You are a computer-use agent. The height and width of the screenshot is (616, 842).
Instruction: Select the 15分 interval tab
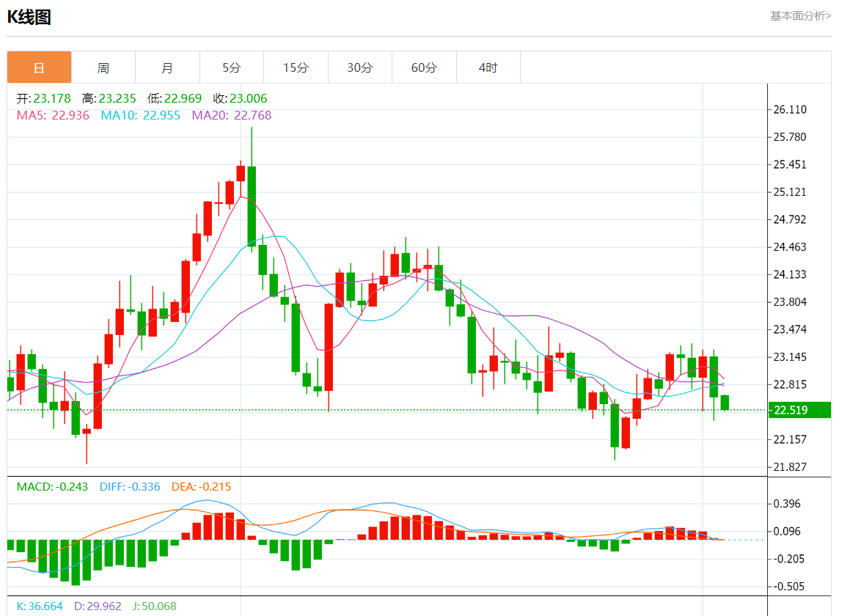[x=296, y=67]
